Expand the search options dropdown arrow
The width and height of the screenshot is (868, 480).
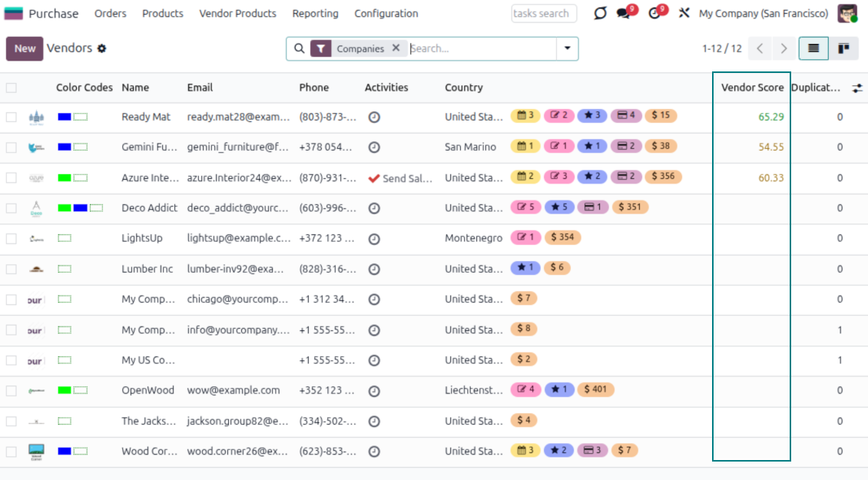[568, 48]
